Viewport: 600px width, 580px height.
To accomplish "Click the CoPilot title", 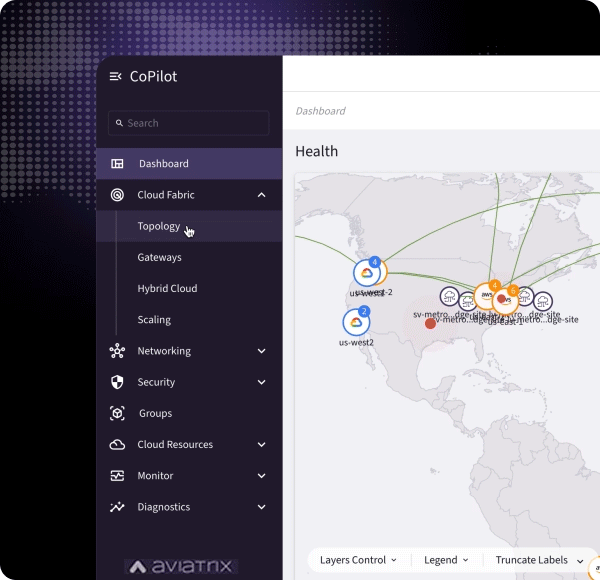I will pyautogui.click(x=153, y=77).
